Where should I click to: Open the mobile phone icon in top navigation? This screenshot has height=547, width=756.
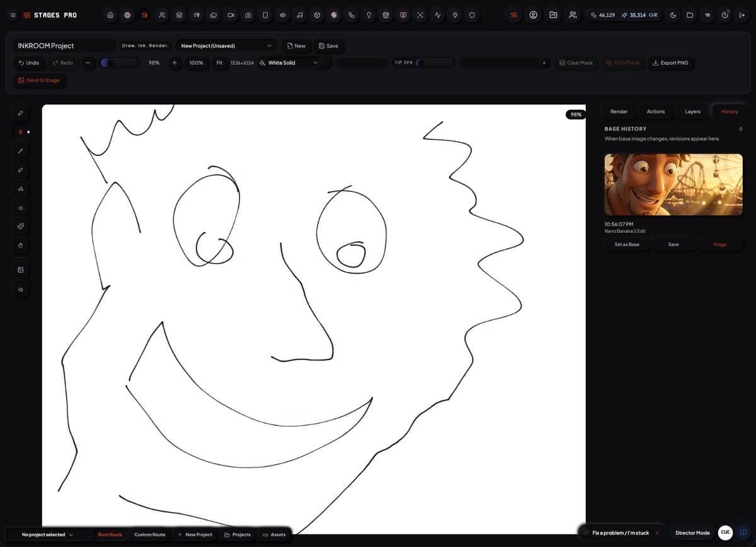coord(265,15)
